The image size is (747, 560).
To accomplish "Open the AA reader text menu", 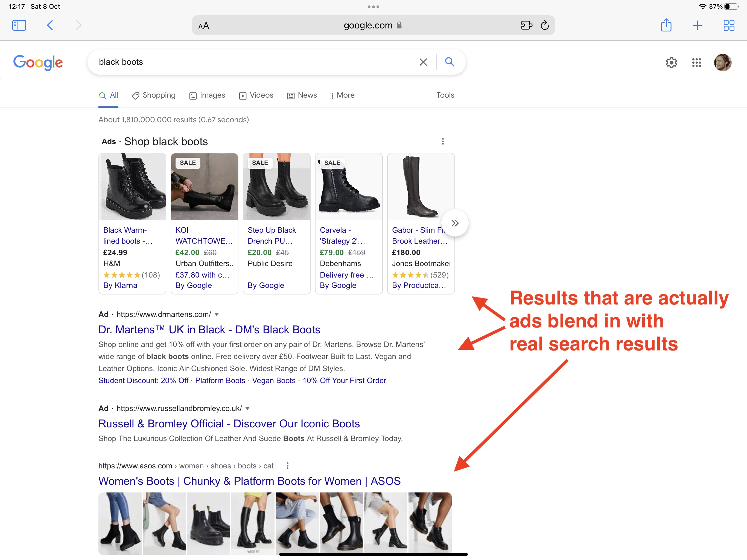I will point(204,26).
